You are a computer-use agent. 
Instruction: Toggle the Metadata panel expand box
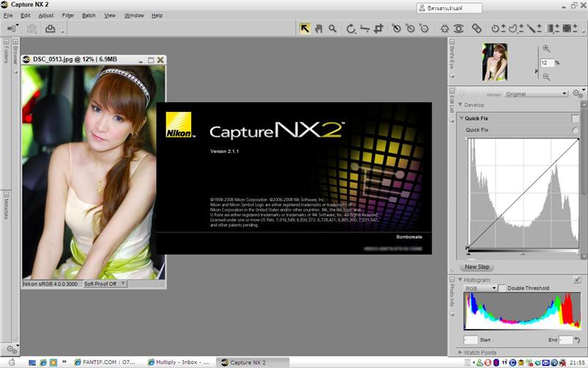[6, 194]
